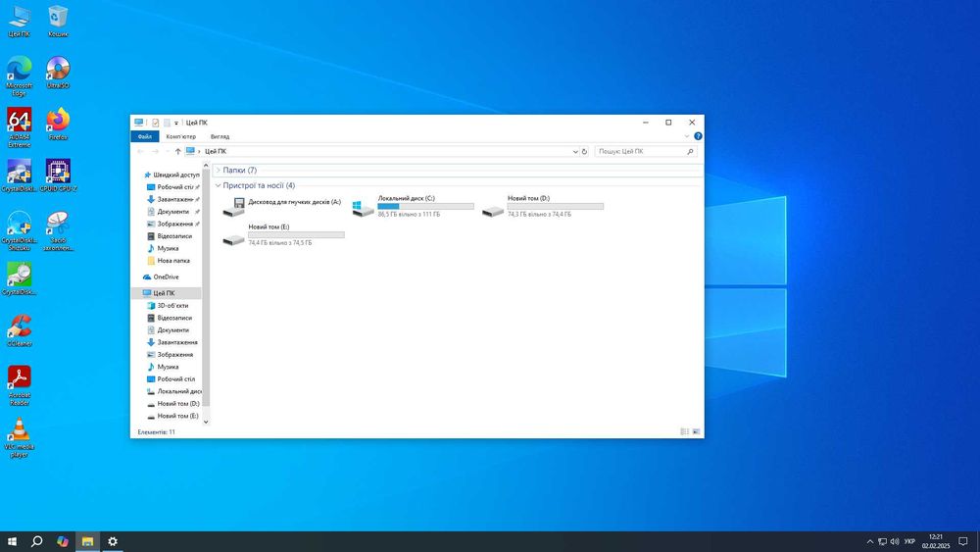Image resolution: width=980 pixels, height=552 pixels.
Task: Open the notification center icon
Action: 963,541
